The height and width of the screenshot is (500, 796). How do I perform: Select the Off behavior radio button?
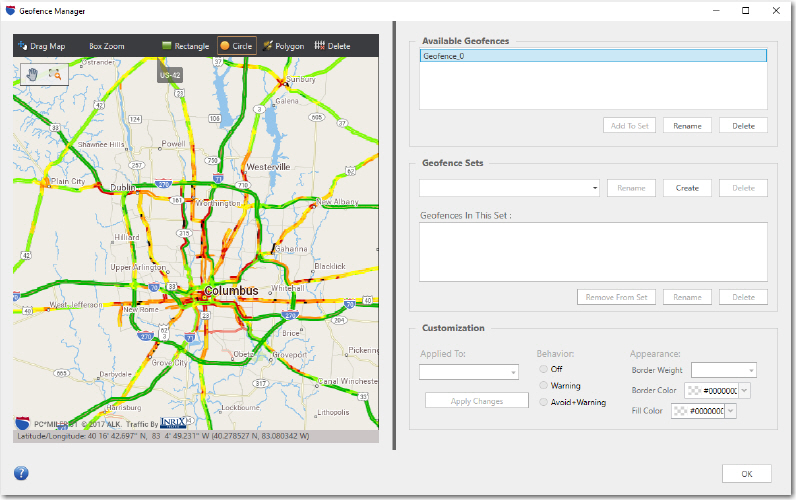coord(544,370)
